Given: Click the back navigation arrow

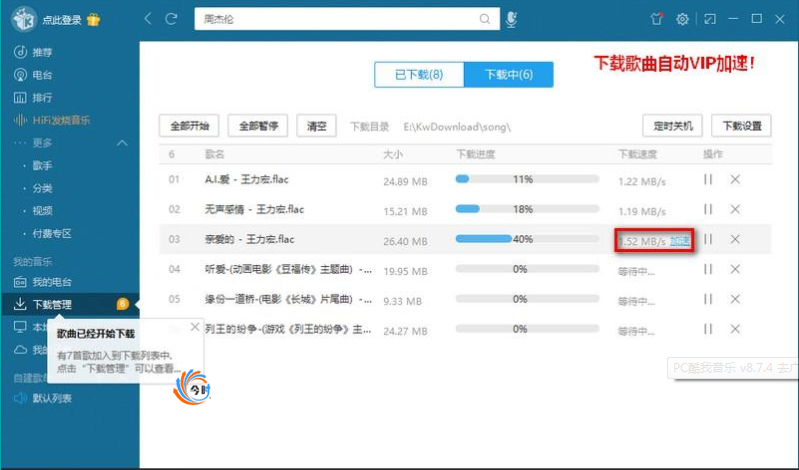Looking at the screenshot, I should tap(148, 19).
